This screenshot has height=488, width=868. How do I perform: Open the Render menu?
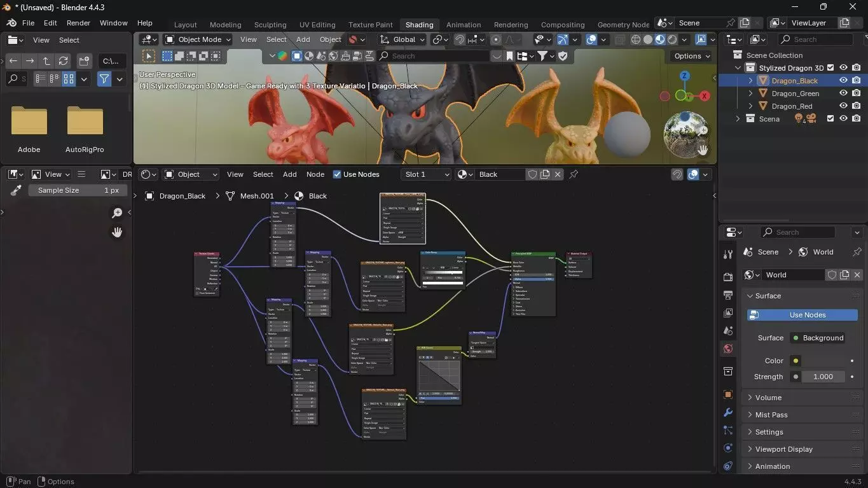tap(78, 23)
